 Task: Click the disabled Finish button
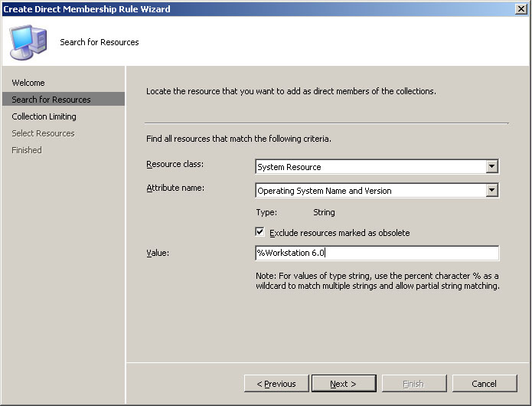pyautogui.click(x=414, y=384)
